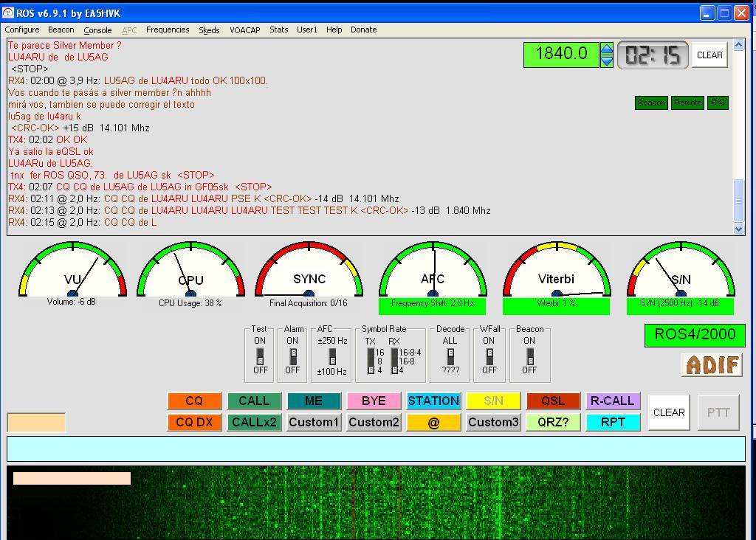Open the Beacon menu
Viewport: 756px width, 540px height.
pos(61,30)
